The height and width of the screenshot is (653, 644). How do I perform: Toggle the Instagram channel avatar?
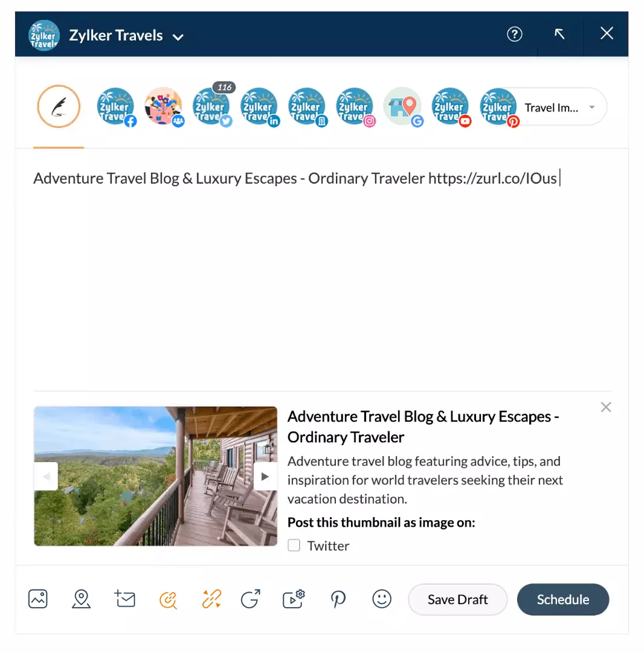tap(355, 107)
